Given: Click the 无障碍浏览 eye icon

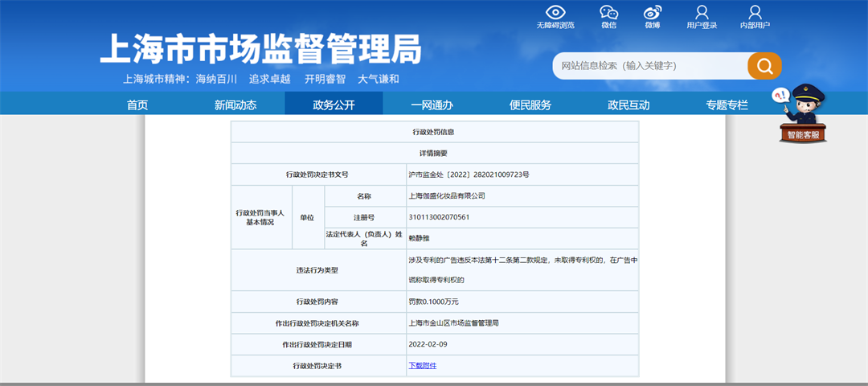Looking at the screenshot, I should click(555, 13).
